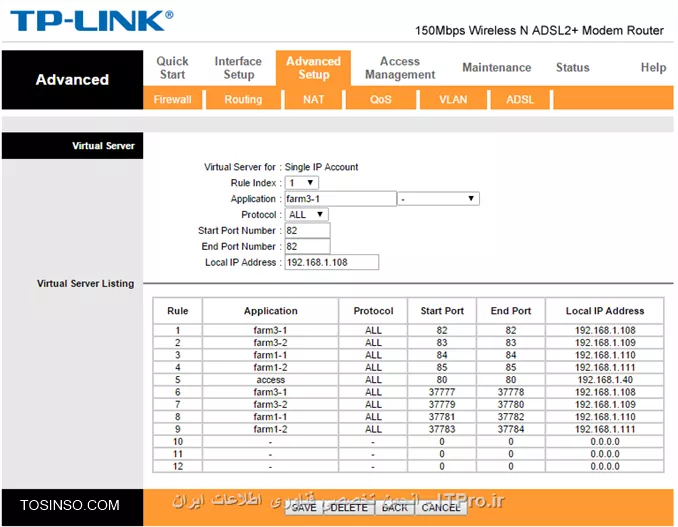Click the End Port Number field
678x527 pixels.
coord(307,246)
